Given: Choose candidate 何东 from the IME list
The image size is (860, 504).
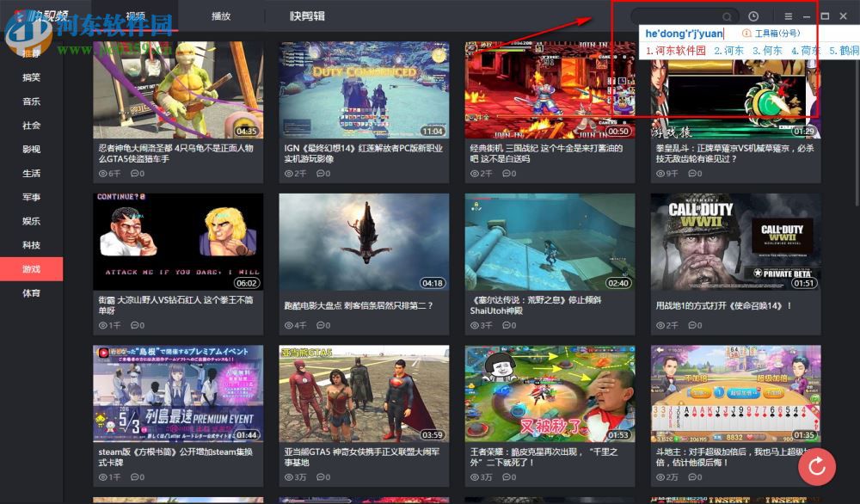Looking at the screenshot, I should [x=772, y=50].
